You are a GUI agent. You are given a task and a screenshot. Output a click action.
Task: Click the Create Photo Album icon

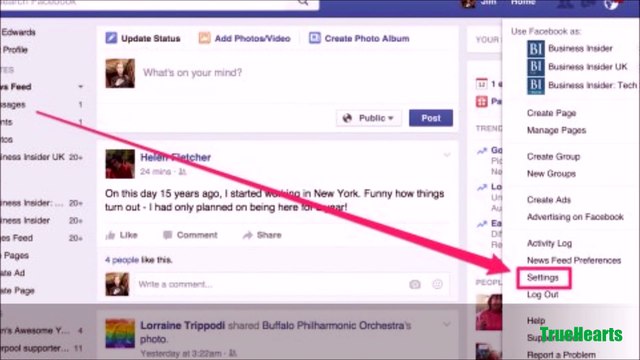[314, 38]
